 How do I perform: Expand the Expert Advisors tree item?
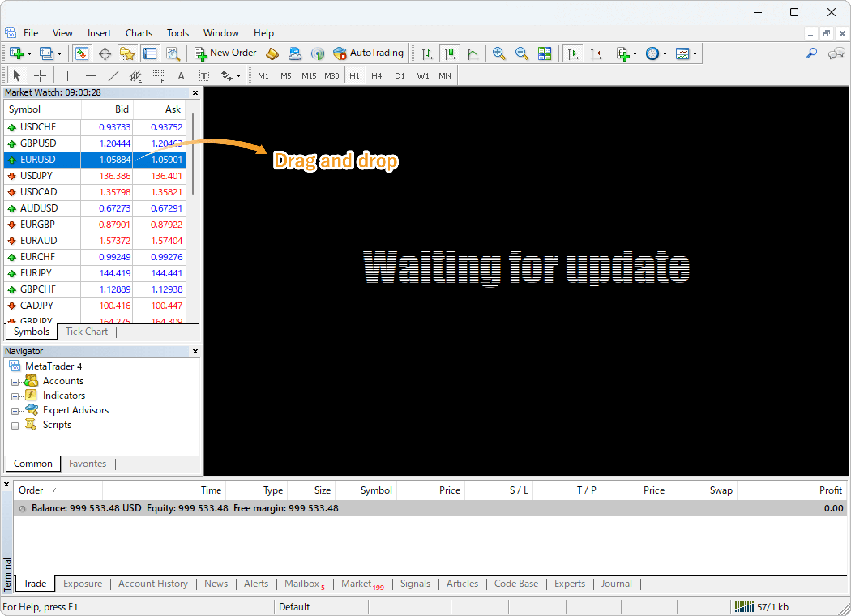coord(16,410)
